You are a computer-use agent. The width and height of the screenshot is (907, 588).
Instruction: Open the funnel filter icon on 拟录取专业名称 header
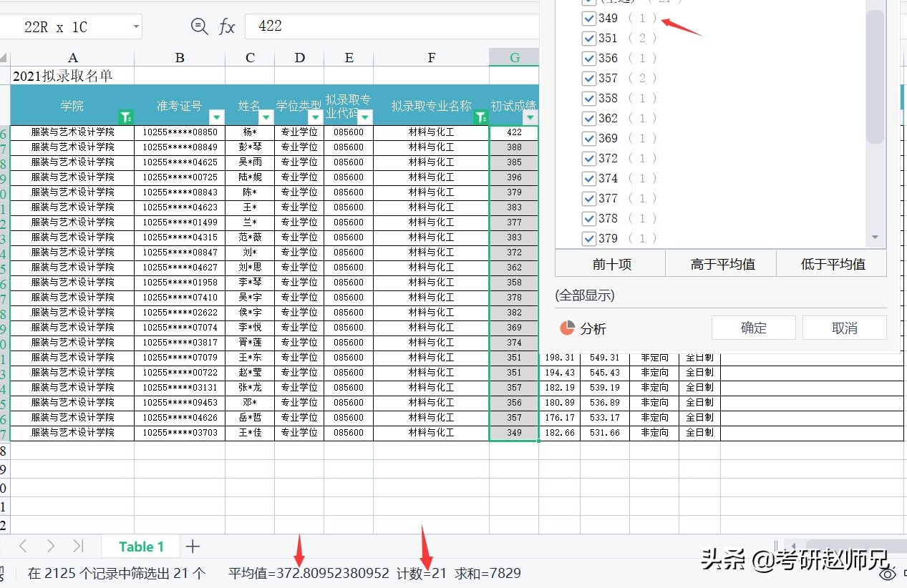481,117
